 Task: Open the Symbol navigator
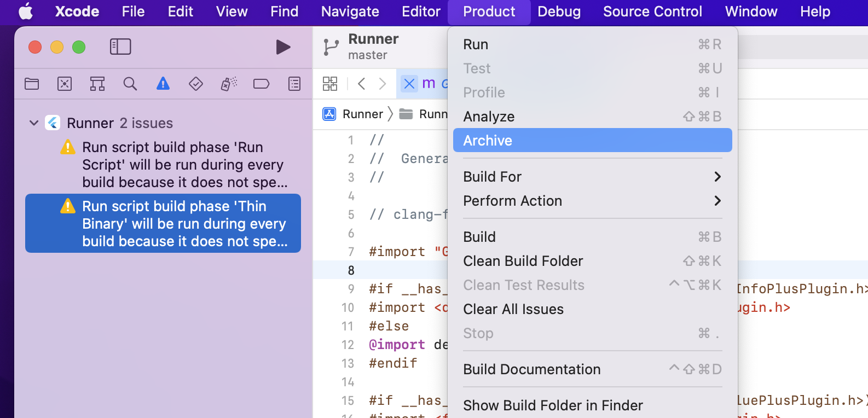pos(97,84)
